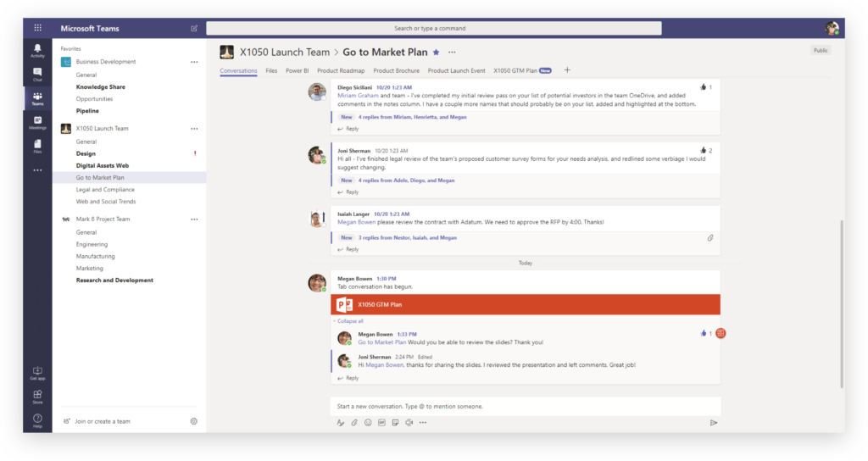Click the X1050 Launch Team breadcrumb

(285, 52)
